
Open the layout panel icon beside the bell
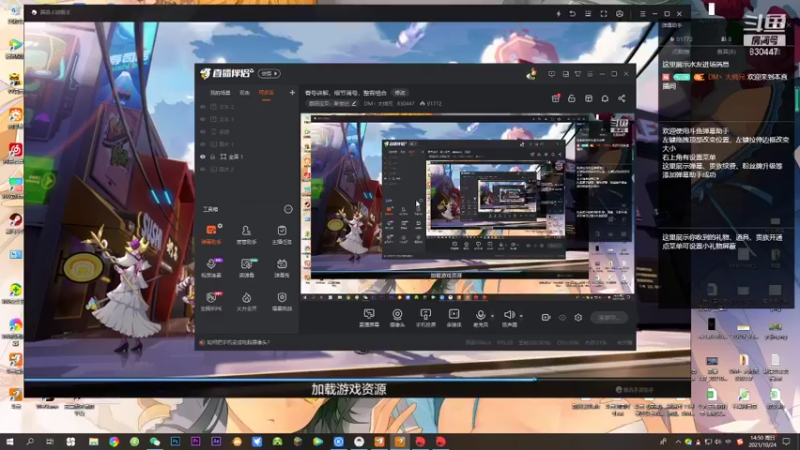[x=588, y=98]
